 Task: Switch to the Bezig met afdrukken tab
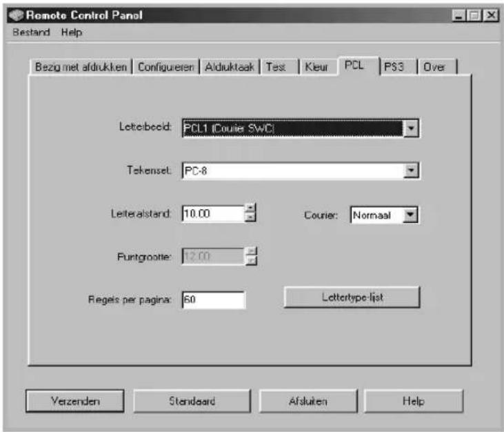(x=81, y=67)
